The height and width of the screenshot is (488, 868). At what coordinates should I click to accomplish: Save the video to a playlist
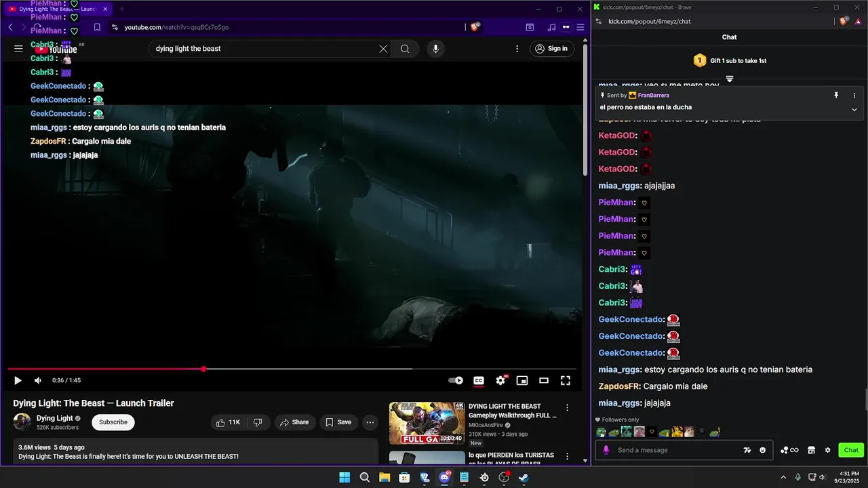pyautogui.click(x=338, y=422)
